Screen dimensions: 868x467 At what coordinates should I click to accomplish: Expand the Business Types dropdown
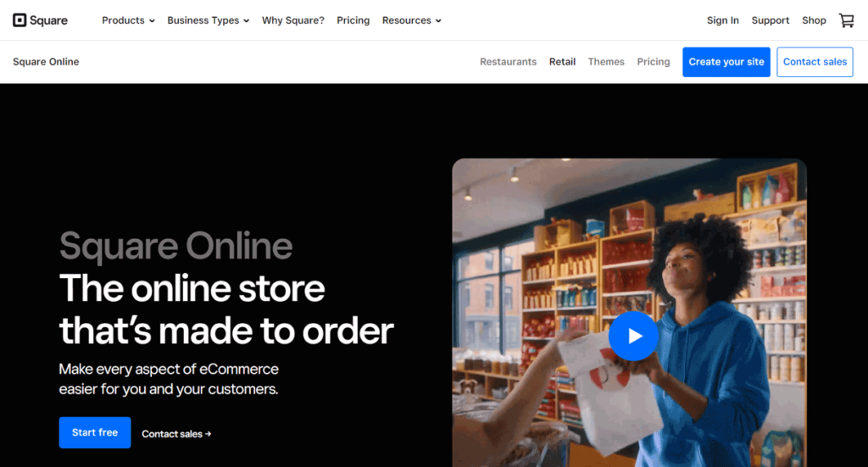[209, 20]
